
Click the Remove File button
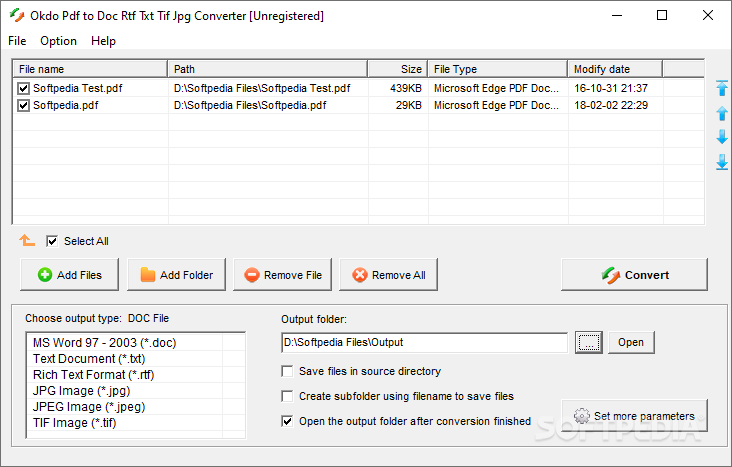coord(282,275)
